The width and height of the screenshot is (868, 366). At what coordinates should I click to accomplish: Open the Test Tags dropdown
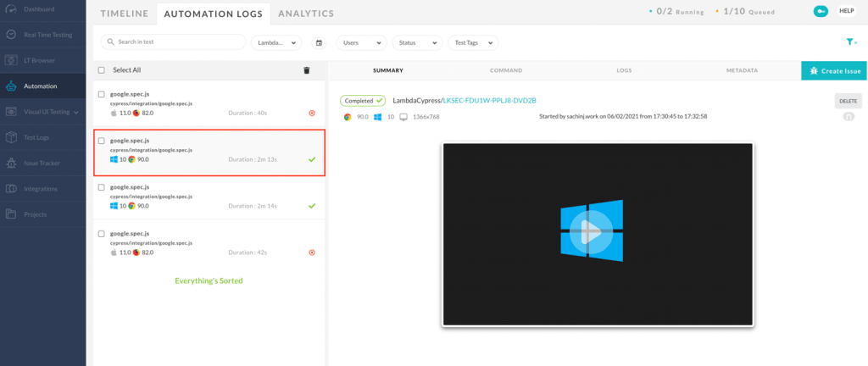474,42
